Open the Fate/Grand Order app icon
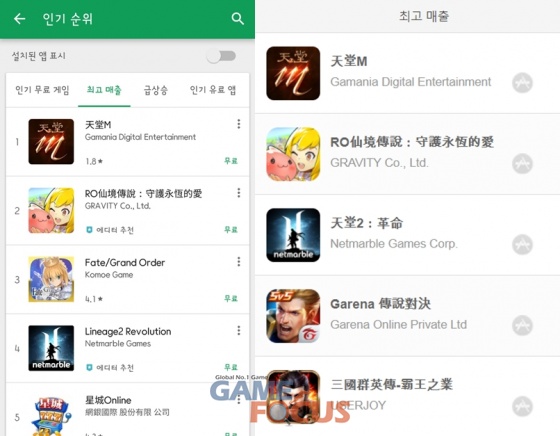This screenshot has height=436, width=560. tap(51, 279)
